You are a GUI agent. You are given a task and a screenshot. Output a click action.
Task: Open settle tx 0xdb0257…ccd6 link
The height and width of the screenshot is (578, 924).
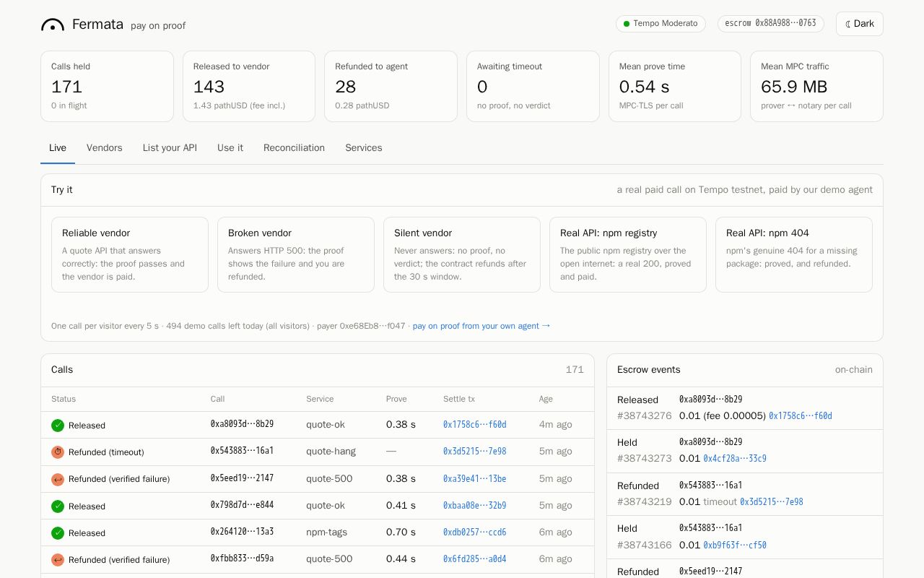point(474,532)
